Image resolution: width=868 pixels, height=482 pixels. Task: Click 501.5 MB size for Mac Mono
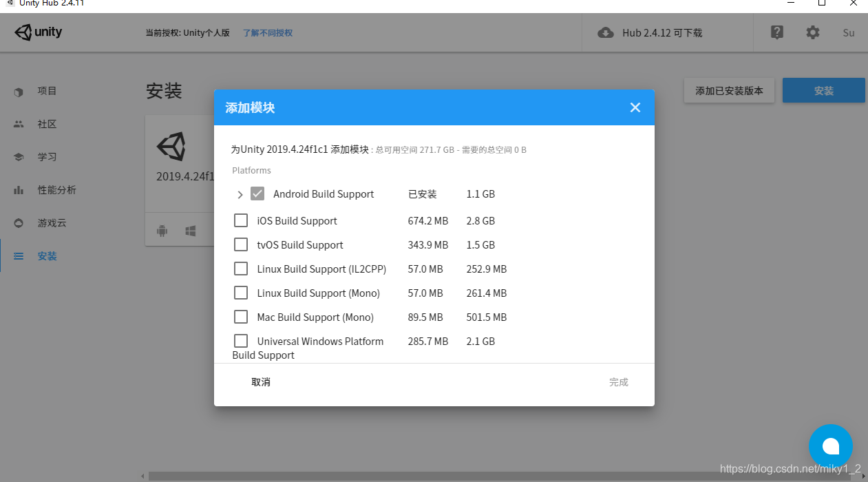[x=487, y=317]
